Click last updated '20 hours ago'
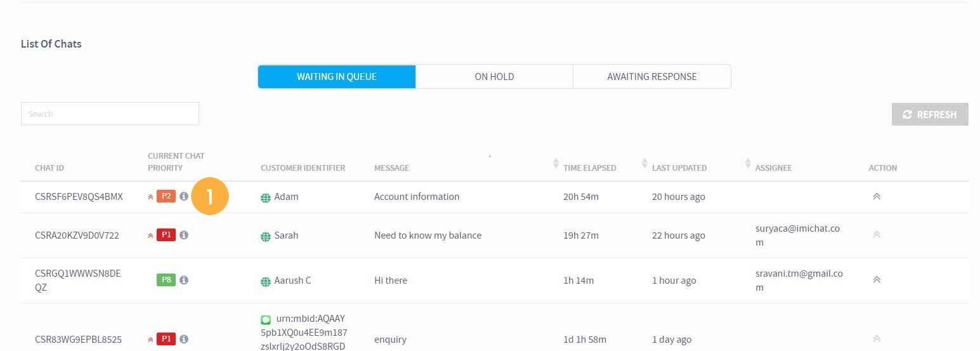Screen dimensions: 980x351 (679, 197)
